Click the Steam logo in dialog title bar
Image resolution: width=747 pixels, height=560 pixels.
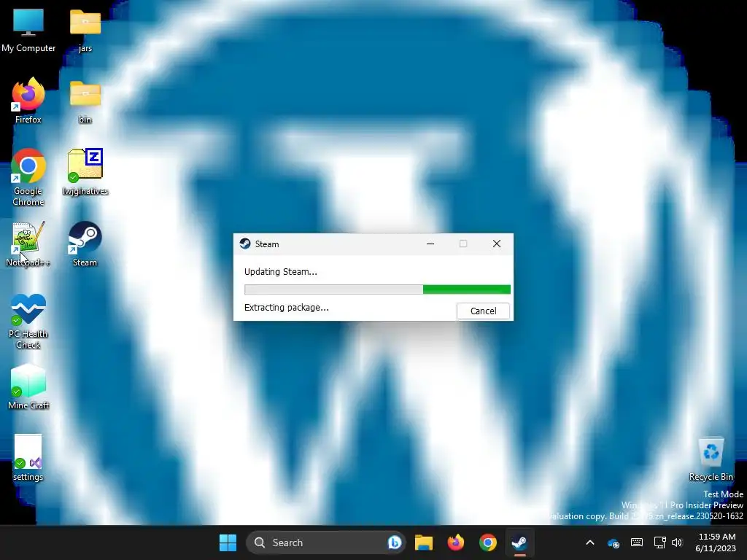pyautogui.click(x=245, y=244)
